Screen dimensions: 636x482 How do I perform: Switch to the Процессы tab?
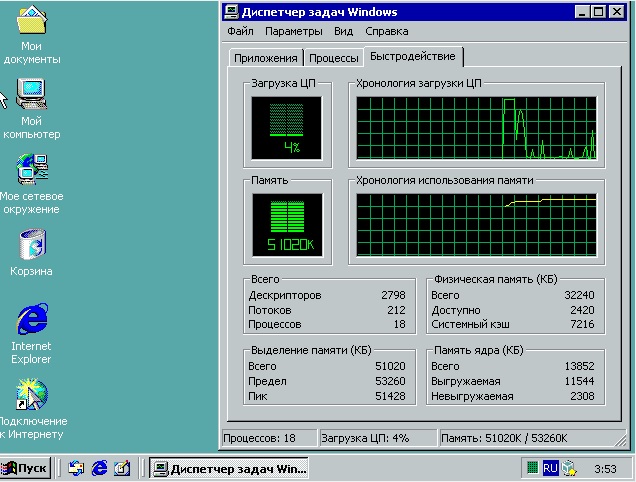333,58
